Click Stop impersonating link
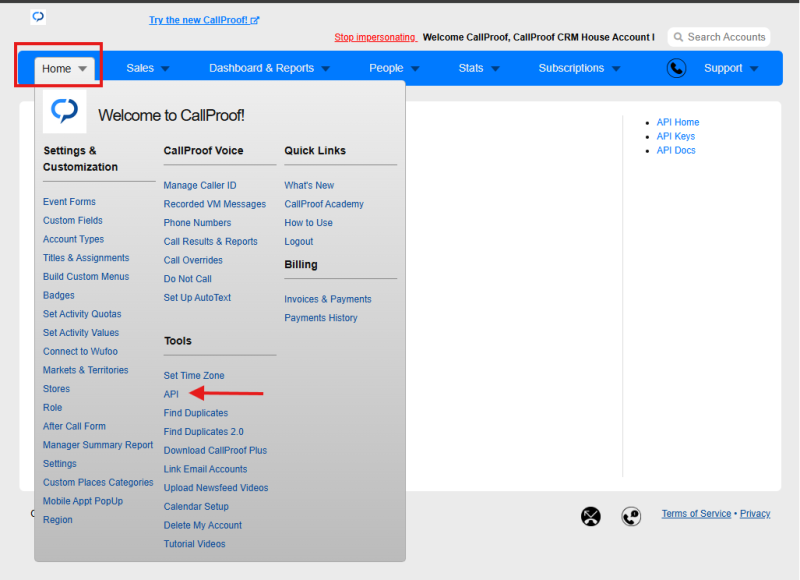Image resolution: width=800 pixels, height=580 pixels. (376, 37)
